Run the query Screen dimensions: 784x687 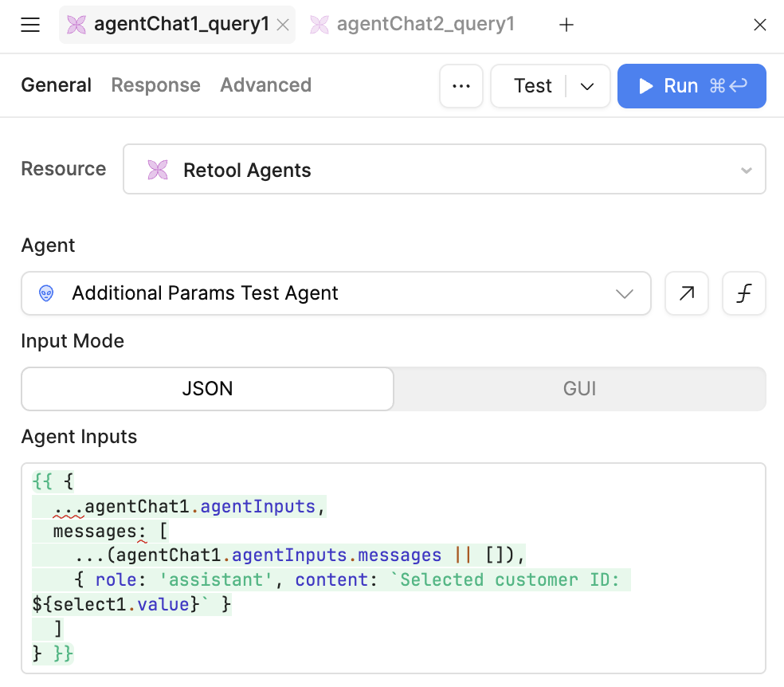point(691,86)
